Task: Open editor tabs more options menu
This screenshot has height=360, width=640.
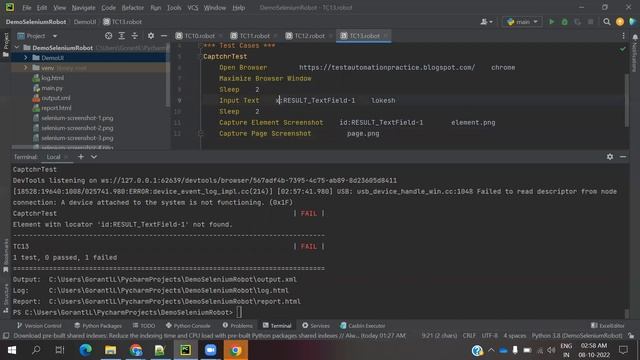Action: (x=623, y=36)
